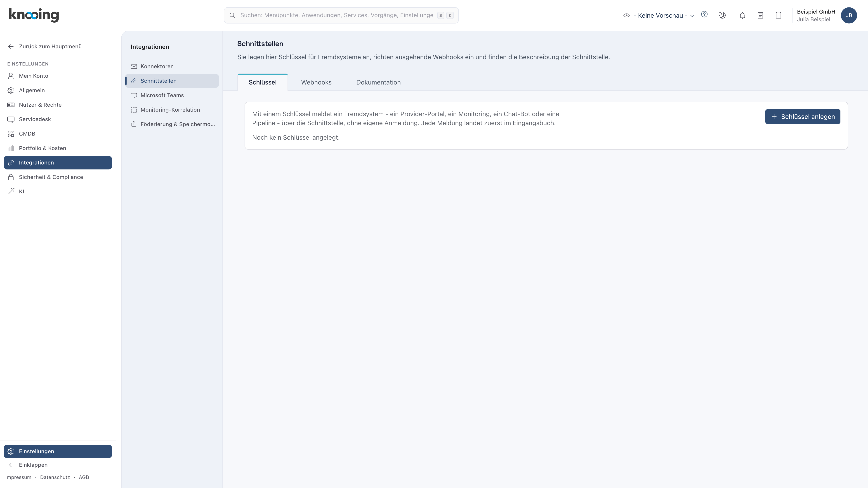Open Mein Konto settings
Screen dimensions: 868x488
(x=58, y=76)
